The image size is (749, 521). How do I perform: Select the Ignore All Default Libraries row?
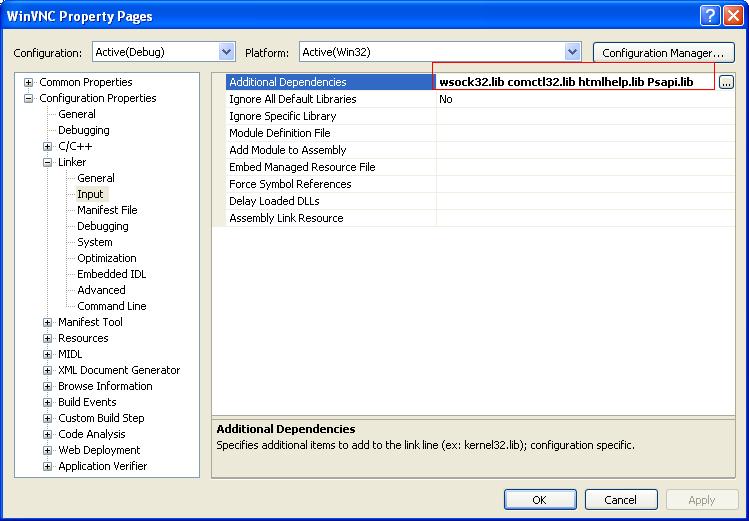pos(480,99)
